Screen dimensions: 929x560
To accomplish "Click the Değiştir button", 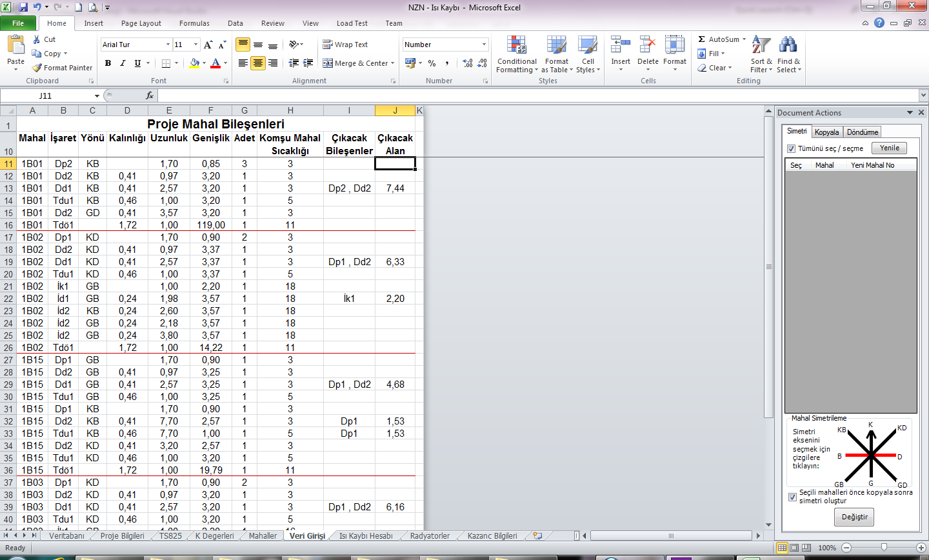I will coord(855,517).
